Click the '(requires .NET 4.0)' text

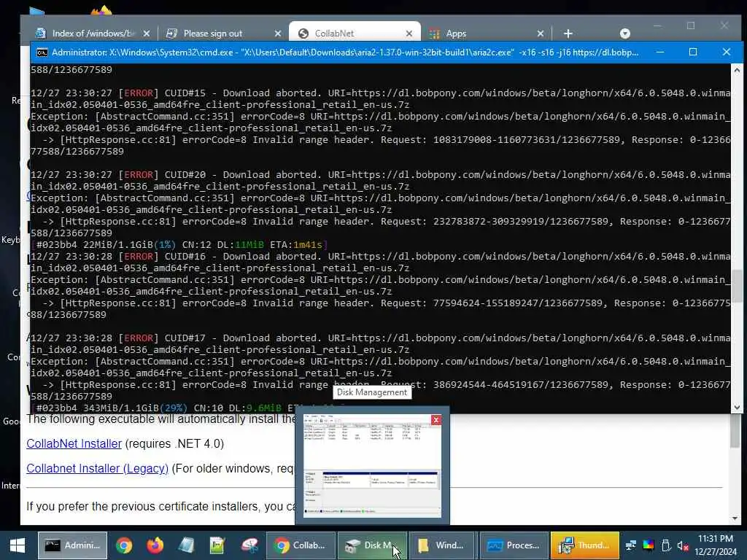(174, 443)
